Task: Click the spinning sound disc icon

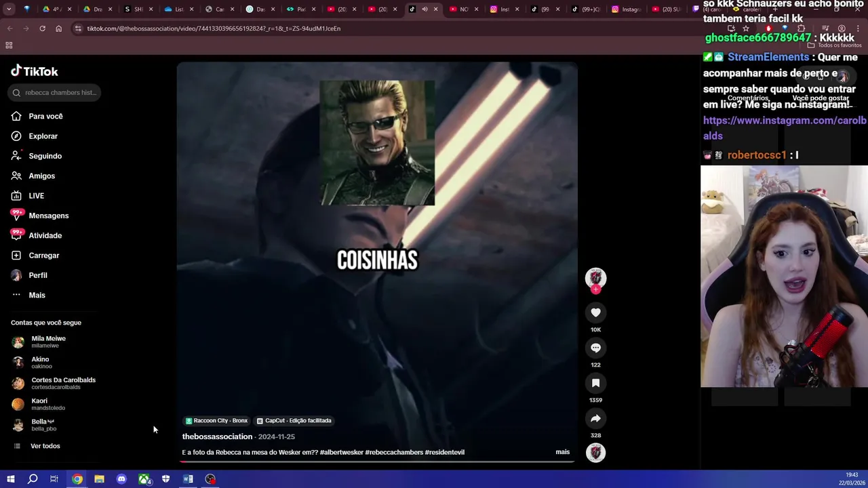Action: 595,453
